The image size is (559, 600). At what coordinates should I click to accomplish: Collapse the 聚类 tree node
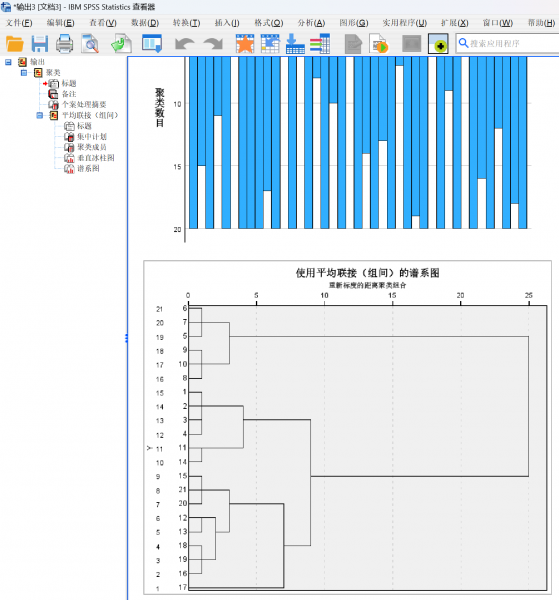[24, 72]
